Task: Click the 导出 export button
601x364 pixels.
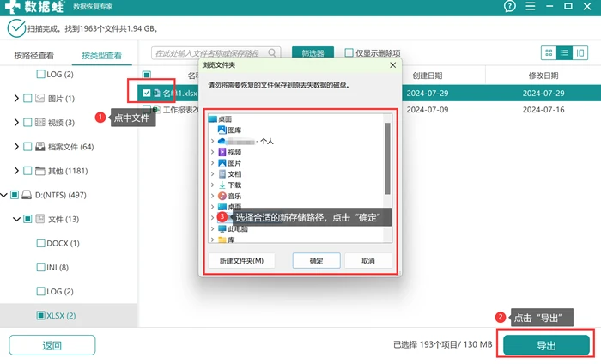Action: coord(546,345)
